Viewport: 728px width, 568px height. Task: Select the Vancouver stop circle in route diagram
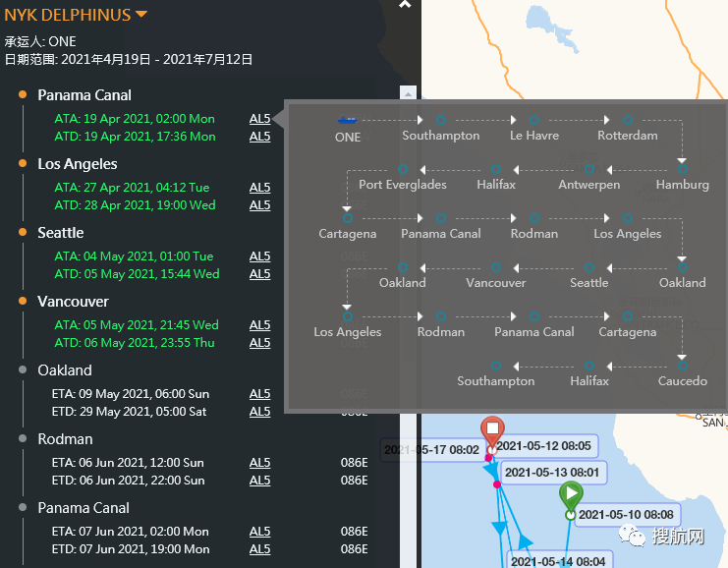tap(496, 267)
